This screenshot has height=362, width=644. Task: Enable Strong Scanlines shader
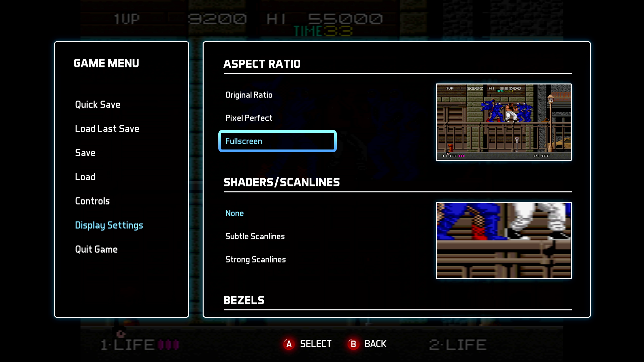[255, 259]
